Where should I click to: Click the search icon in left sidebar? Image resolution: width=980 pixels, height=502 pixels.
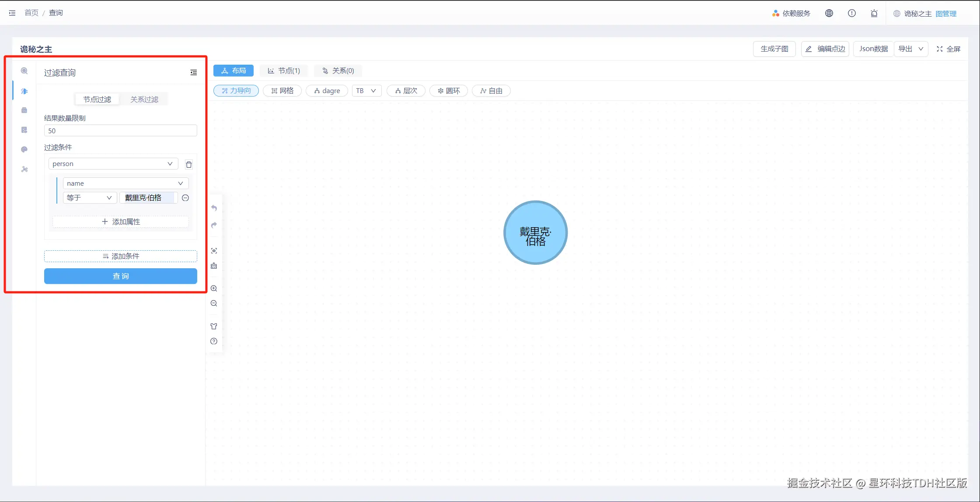24,71
